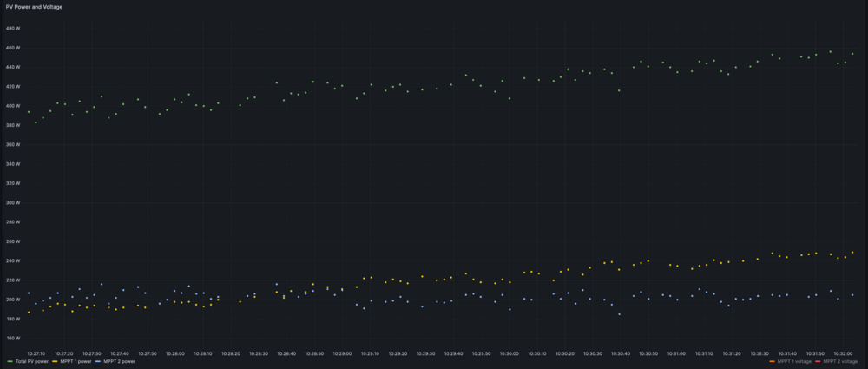
Task: Toggle MPPT 2 power legend label
Action: [119, 361]
